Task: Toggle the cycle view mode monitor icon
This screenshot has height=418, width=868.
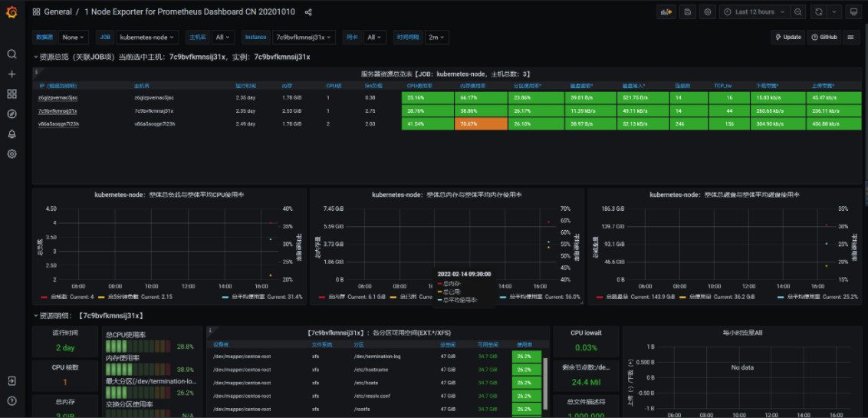Action: pos(853,12)
